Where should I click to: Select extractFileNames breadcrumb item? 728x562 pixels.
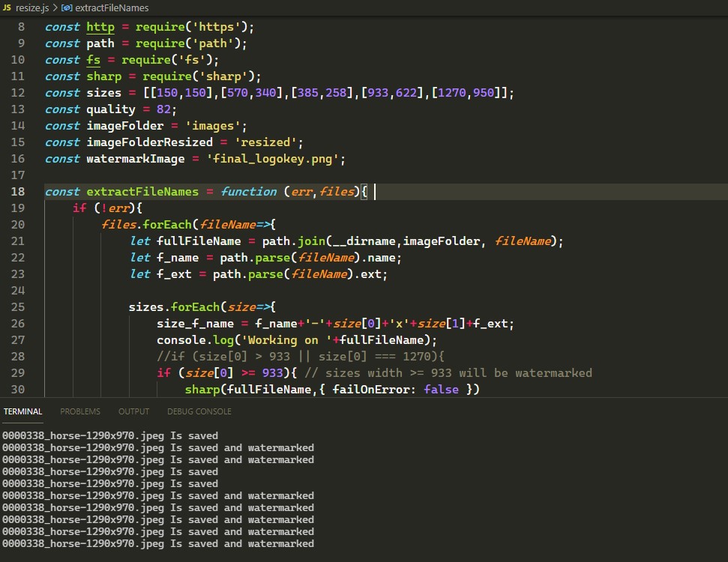(112, 8)
